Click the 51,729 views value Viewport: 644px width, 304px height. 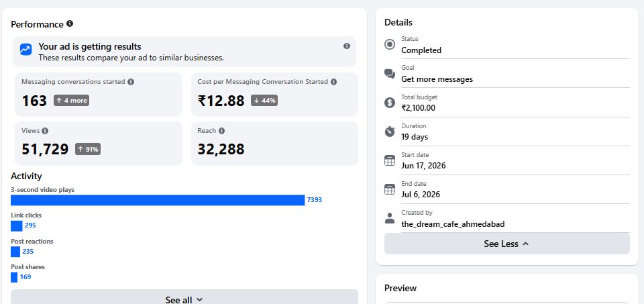click(45, 150)
